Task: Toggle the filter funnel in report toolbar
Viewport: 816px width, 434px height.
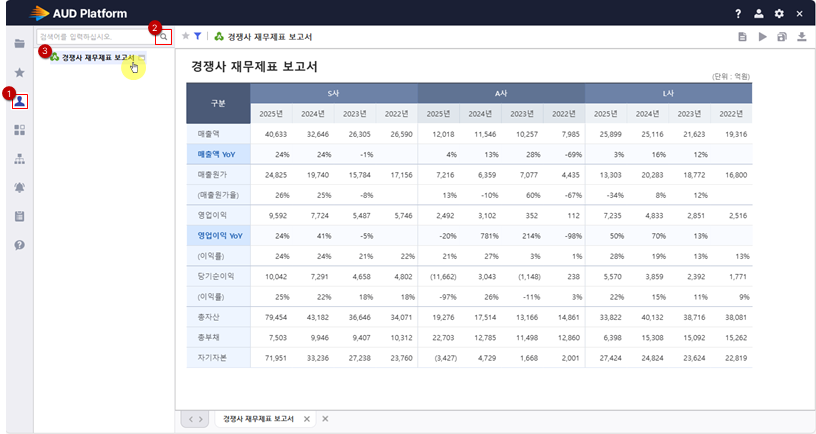Action: click(197, 36)
